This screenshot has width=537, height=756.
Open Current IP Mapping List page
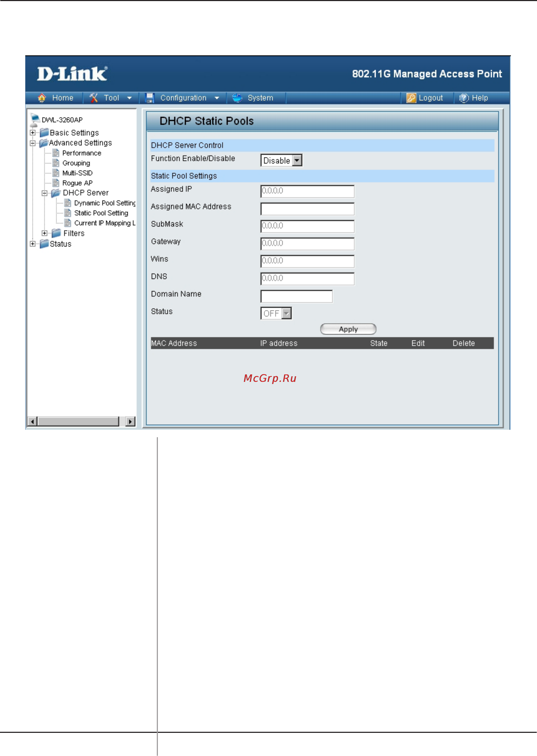coord(105,223)
